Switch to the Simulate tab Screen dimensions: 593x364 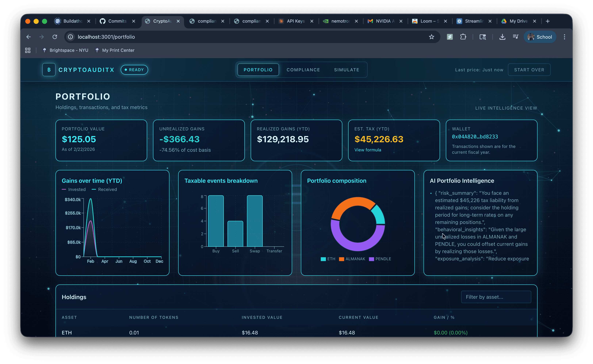346,70
